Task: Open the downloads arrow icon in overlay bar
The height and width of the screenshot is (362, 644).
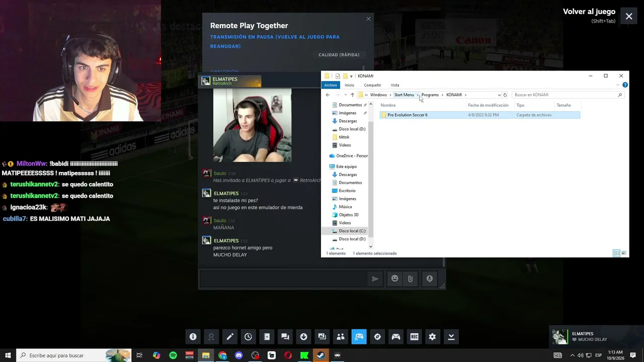Action: [x=303, y=337]
